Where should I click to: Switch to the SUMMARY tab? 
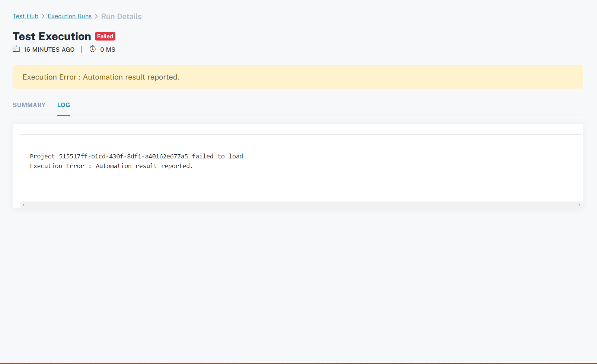click(x=29, y=105)
